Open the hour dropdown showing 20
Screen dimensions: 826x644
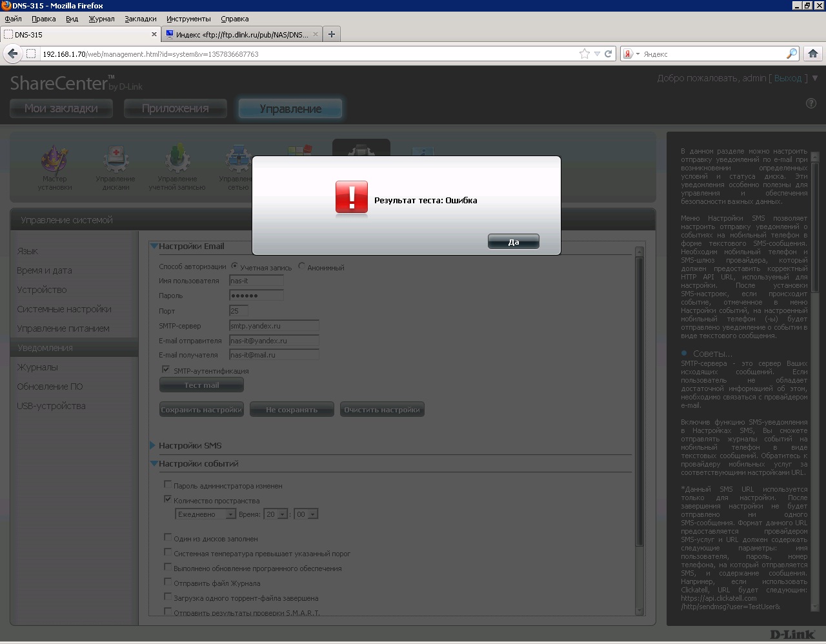274,514
